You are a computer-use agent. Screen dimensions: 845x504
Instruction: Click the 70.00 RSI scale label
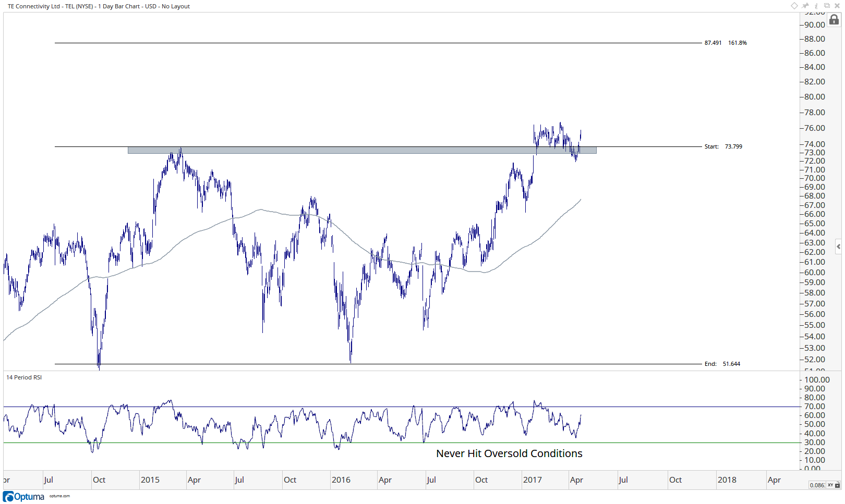[x=815, y=407]
